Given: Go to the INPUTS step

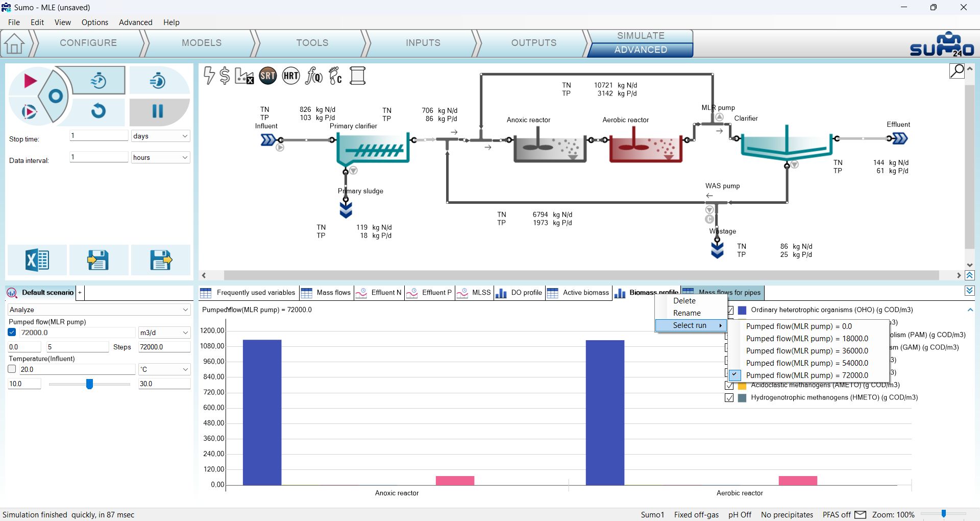Looking at the screenshot, I should (x=423, y=43).
